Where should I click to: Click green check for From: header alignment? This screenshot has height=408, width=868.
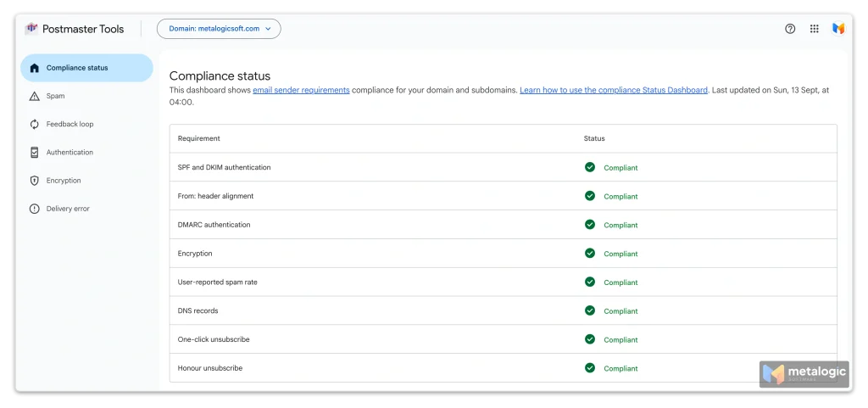[590, 195]
